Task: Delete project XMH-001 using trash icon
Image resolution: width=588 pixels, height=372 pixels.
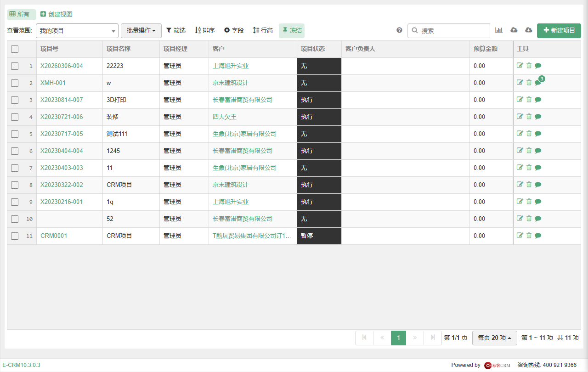Action: click(529, 83)
